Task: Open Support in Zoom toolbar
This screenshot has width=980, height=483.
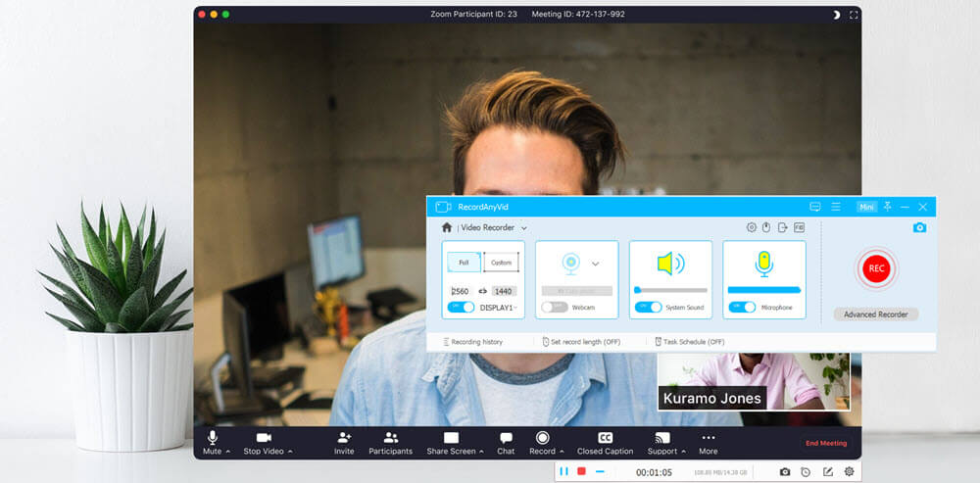Action: (x=661, y=443)
